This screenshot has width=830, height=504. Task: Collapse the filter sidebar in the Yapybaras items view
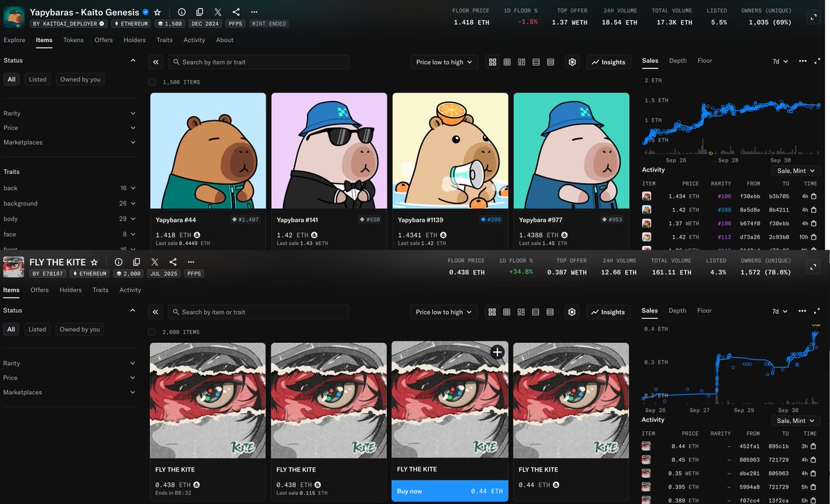(156, 62)
